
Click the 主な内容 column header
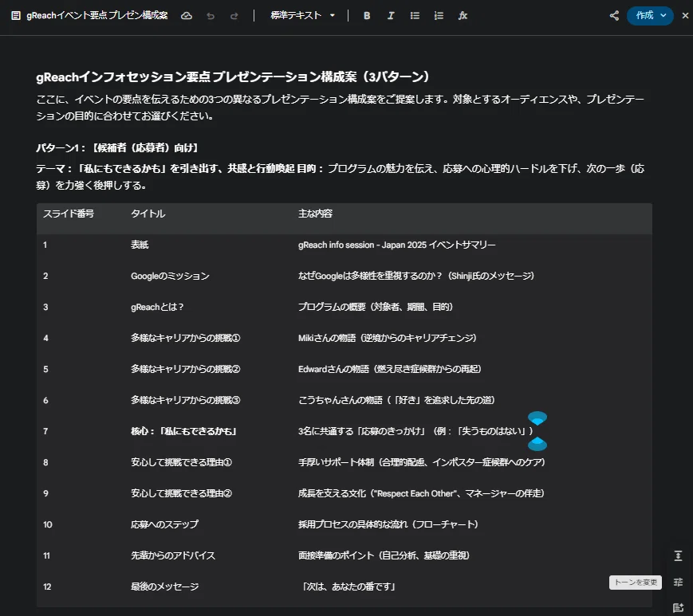point(315,214)
